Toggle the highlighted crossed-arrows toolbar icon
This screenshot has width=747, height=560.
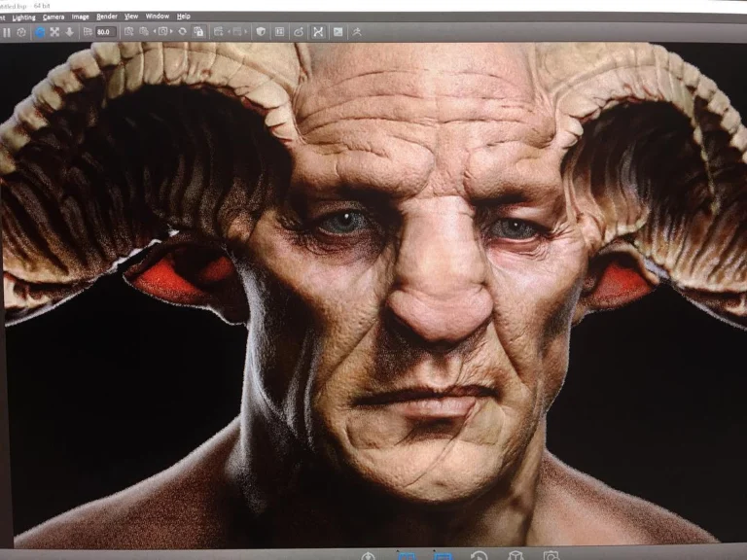pos(318,32)
